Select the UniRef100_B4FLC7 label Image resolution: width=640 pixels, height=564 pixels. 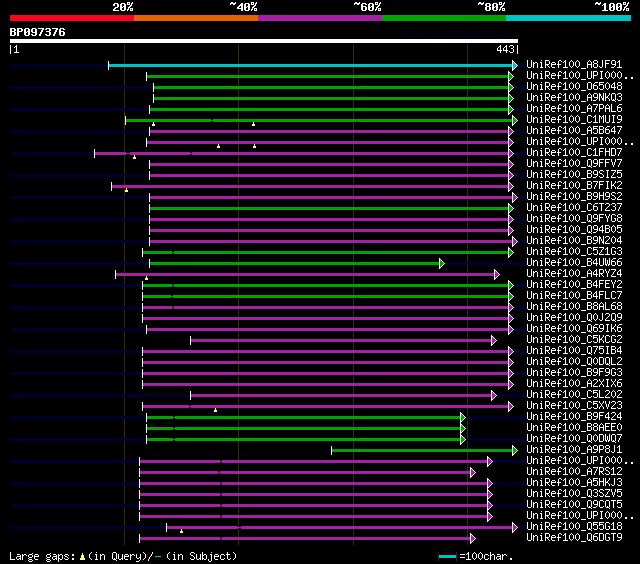574,296
